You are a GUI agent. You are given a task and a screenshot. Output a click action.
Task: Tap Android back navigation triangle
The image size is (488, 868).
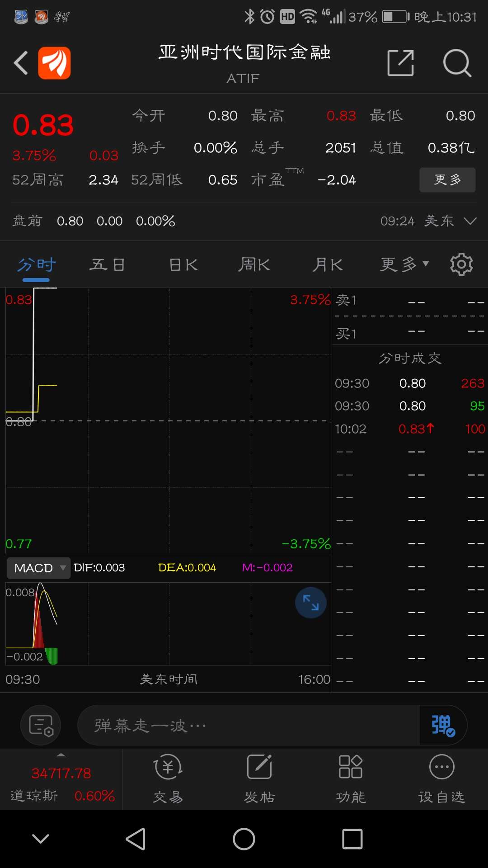click(x=136, y=839)
